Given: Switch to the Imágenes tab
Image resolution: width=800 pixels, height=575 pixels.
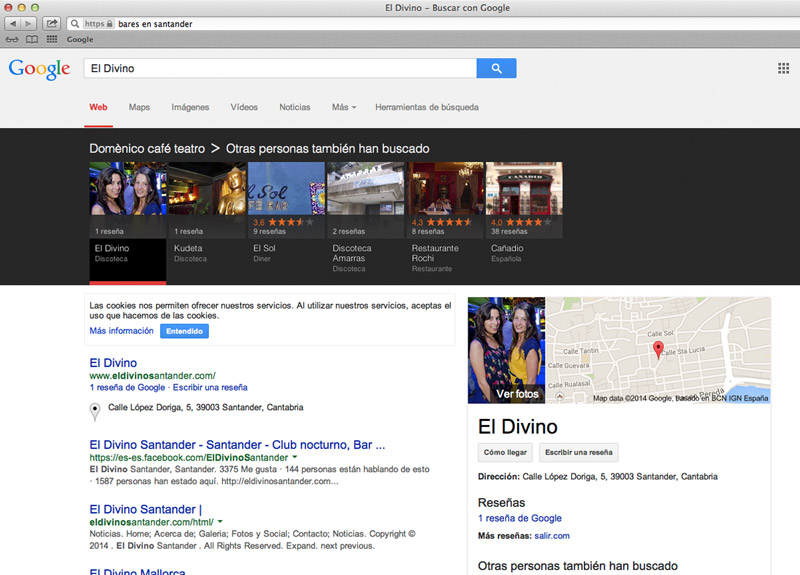Looking at the screenshot, I should [190, 107].
